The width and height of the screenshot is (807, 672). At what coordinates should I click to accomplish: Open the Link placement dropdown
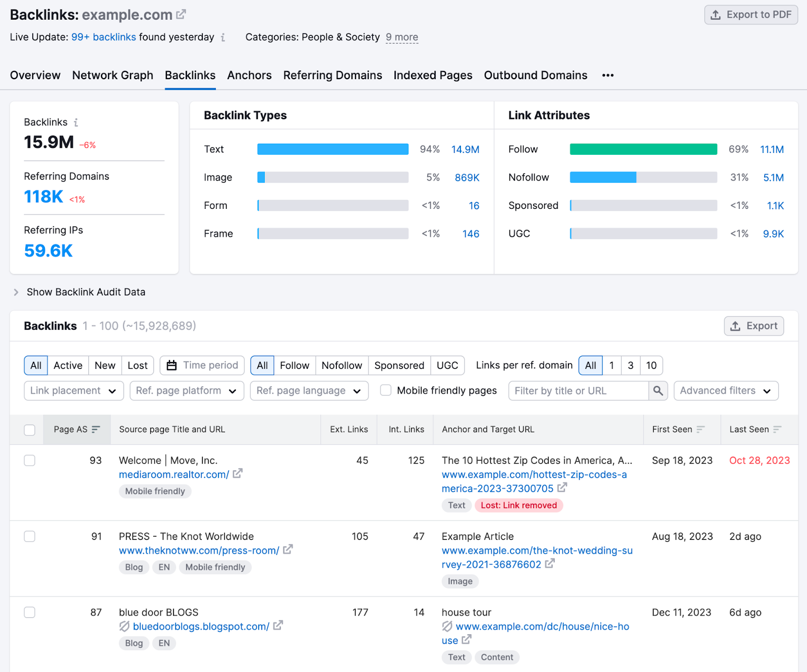tap(73, 390)
